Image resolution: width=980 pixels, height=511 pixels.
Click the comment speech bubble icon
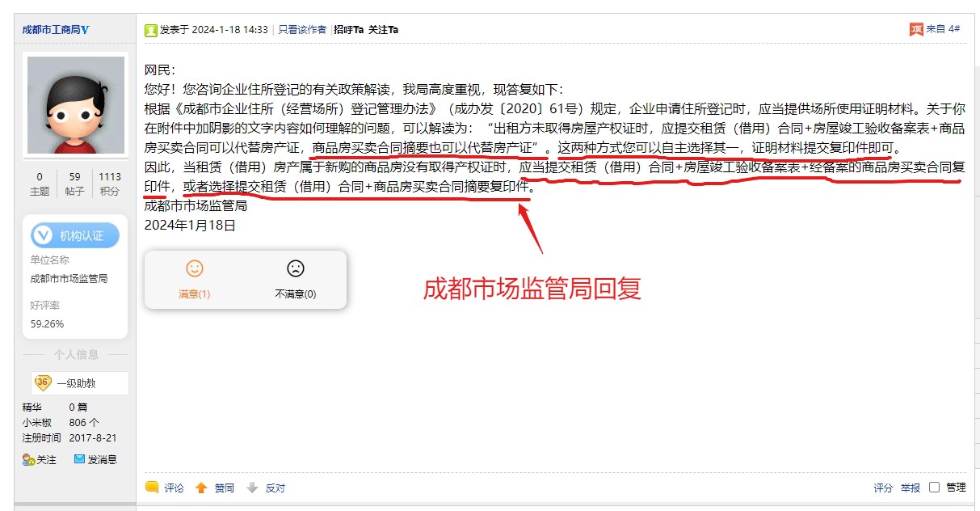point(151,488)
